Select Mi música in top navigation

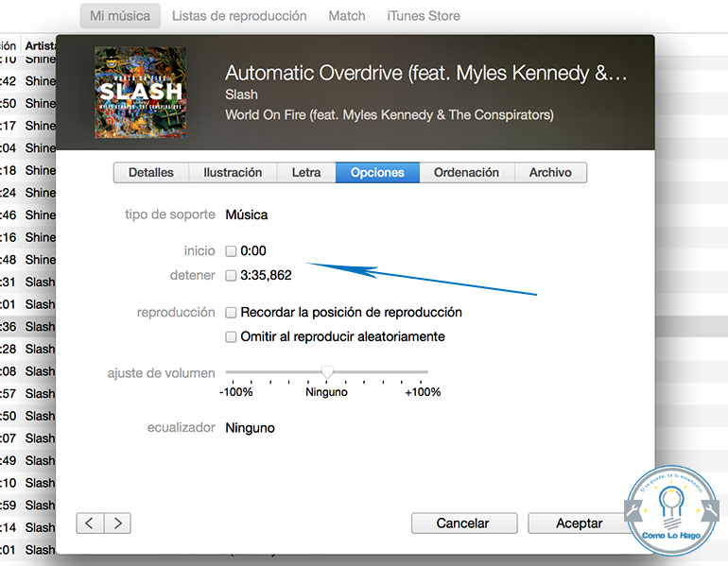(x=120, y=16)
